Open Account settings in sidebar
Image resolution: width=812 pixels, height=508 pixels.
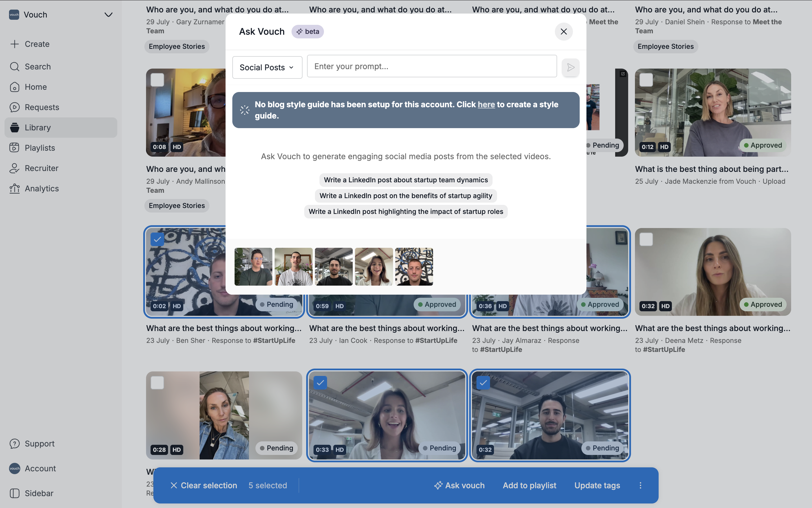(x=32, y=468)
